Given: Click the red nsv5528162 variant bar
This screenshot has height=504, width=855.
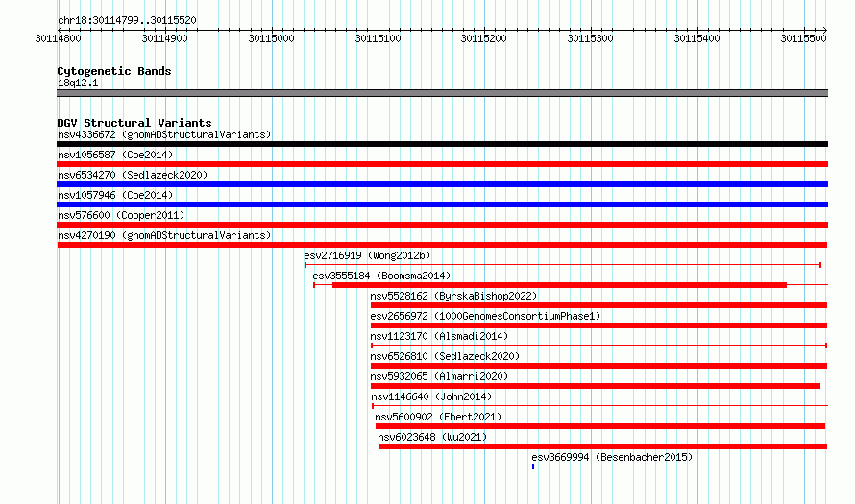Looking at the screenshot, I should coord(598,305).
